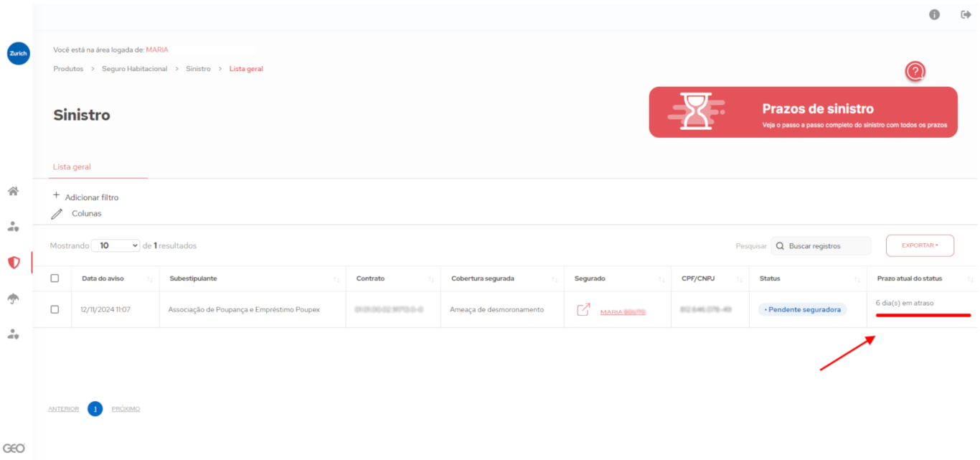Click the plus icon beside Adicionar filtro

pyautogui.click(x=57, y=195)
